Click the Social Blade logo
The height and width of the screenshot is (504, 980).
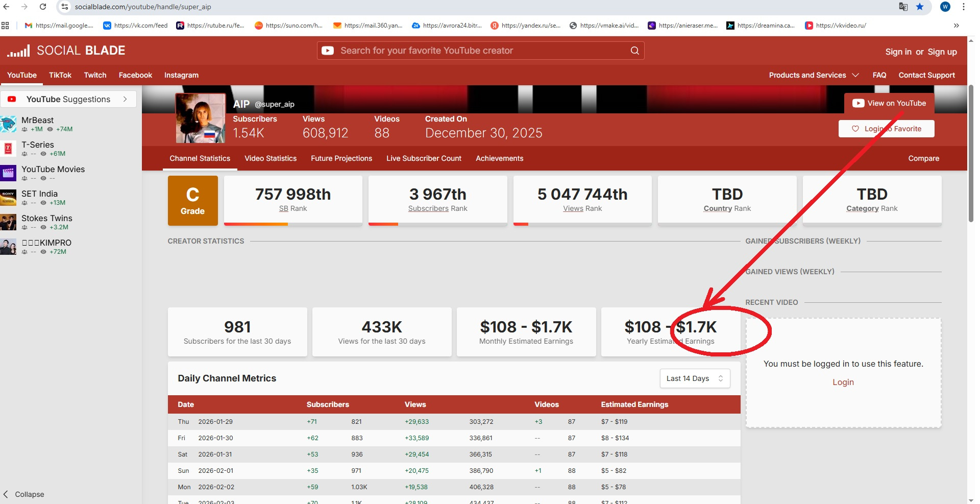pos(66,51)
